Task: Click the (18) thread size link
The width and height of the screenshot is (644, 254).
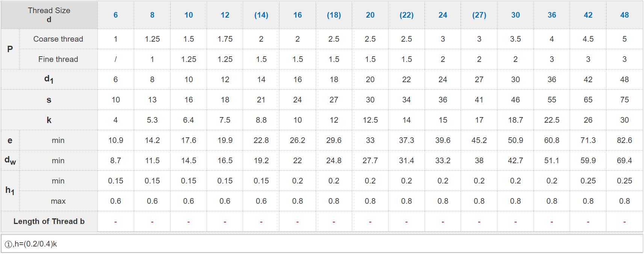Action: (x=334, y=15)
